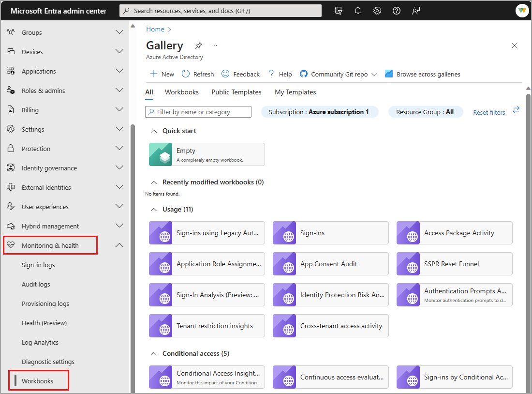Switch to the Public Templates tab

(x=236, y=92)
